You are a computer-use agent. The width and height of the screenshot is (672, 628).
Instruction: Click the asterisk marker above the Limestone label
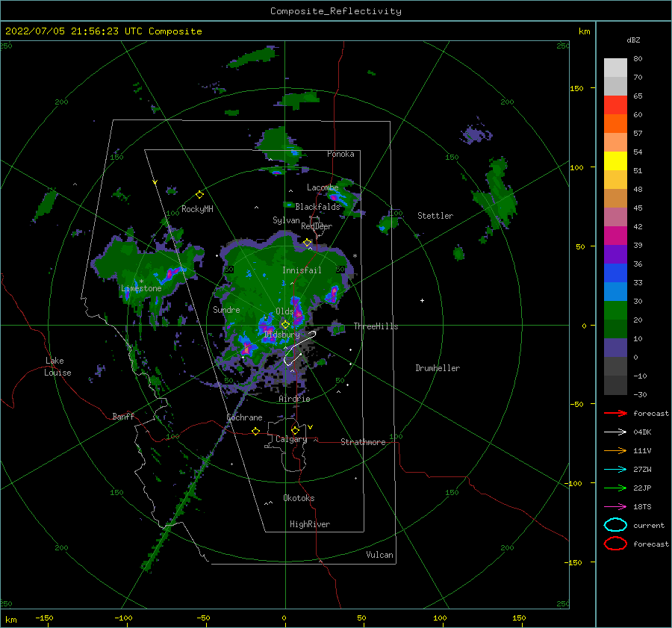(x=141, y=282)
